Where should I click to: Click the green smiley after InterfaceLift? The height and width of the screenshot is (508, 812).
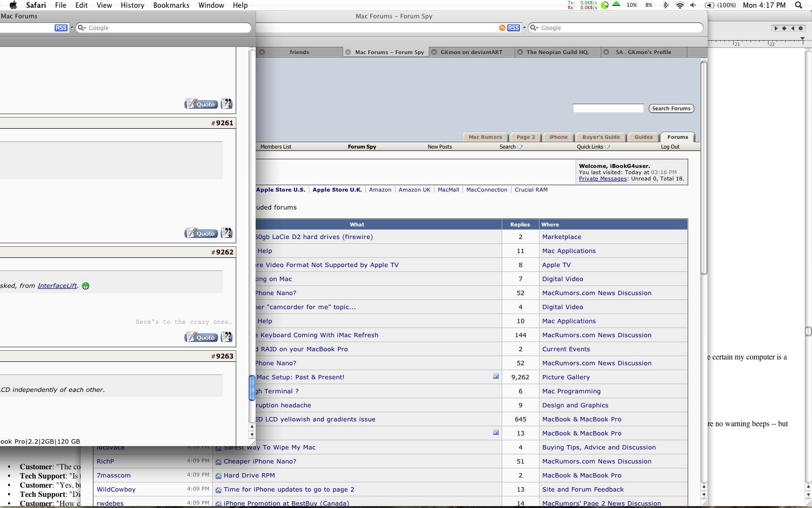click(86, 286)
